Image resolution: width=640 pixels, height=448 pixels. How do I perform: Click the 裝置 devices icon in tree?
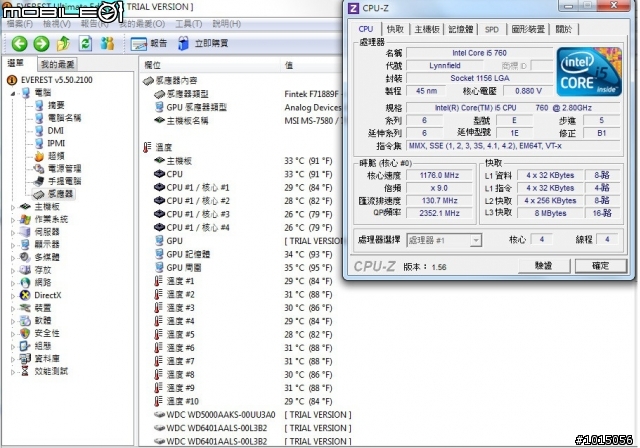(25, 308)
